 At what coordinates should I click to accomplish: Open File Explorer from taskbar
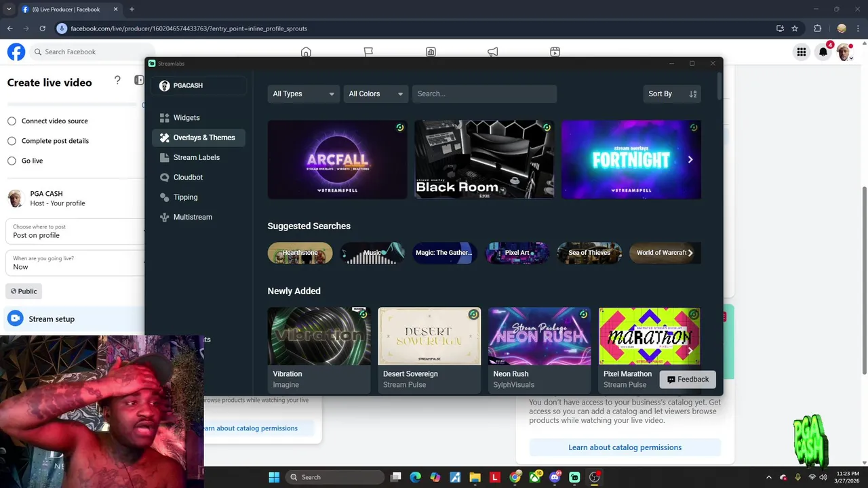coord(475,477)
